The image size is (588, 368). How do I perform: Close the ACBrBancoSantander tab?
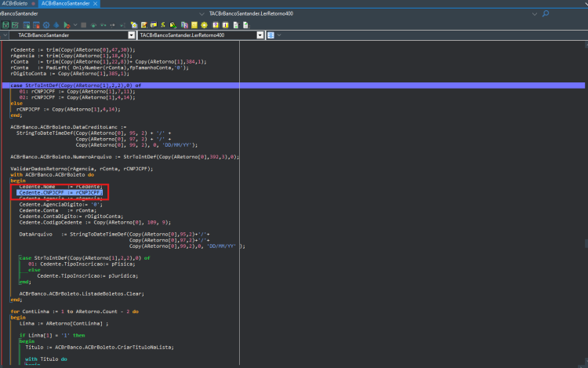point(95,3)
